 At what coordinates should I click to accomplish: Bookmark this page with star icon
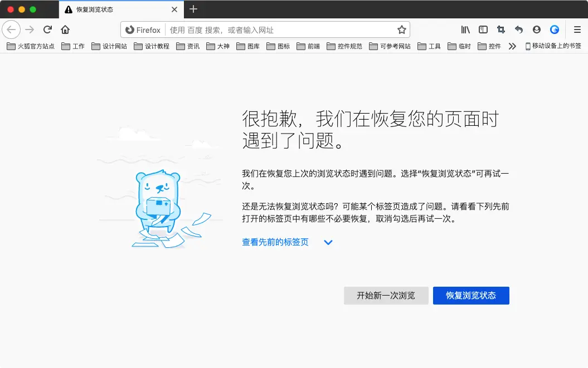pyautogui.click(x=402, y=30)
